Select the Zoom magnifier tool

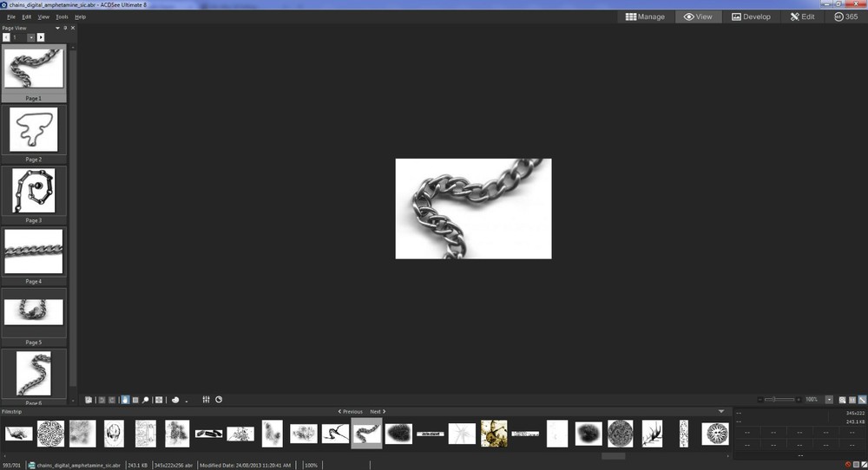146,400
